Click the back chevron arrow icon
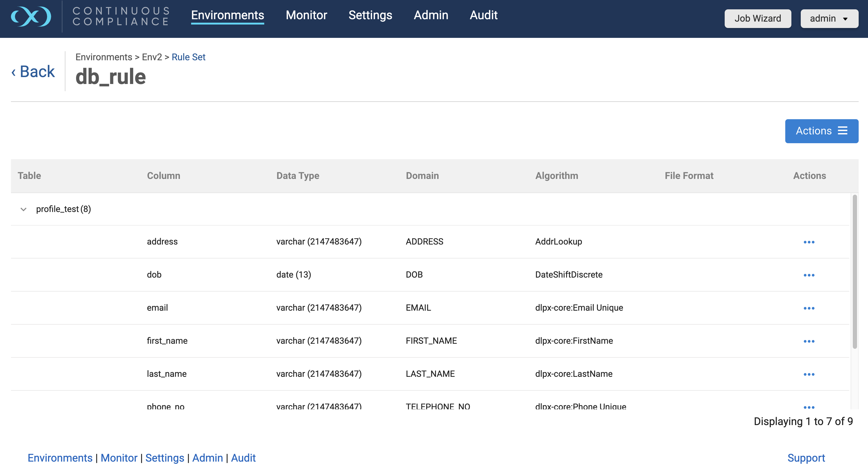Image resolution: width=868 pixels, height=472 pixels. 13,72
